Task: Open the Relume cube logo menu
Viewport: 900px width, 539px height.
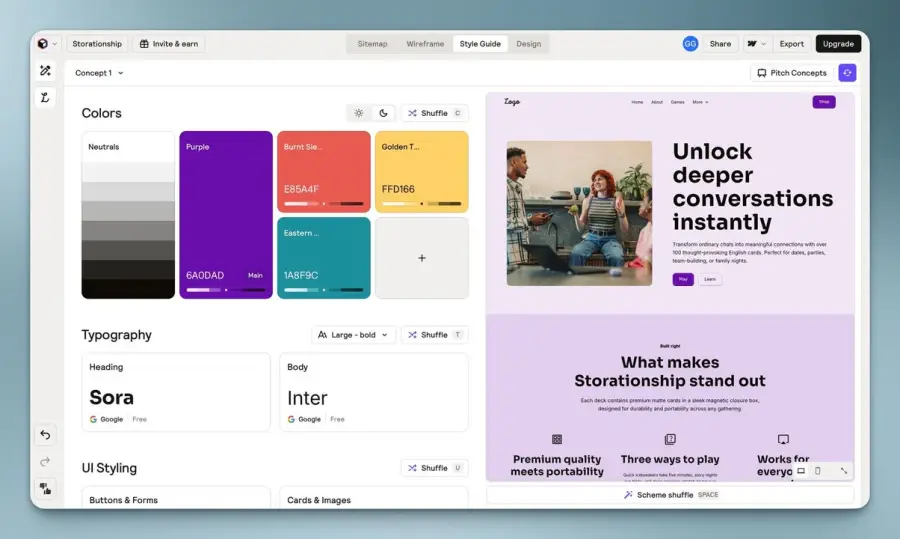Action: pos(47,44)
